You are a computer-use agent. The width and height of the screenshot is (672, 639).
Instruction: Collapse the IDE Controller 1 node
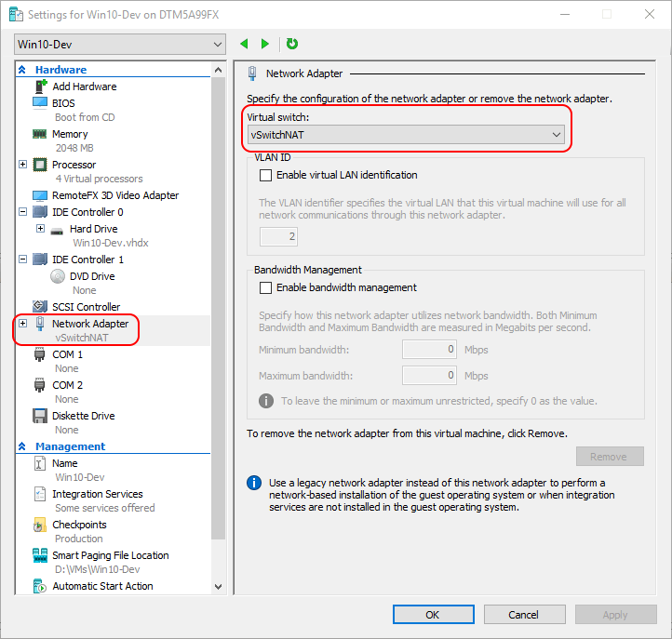[x=23, y=260]
